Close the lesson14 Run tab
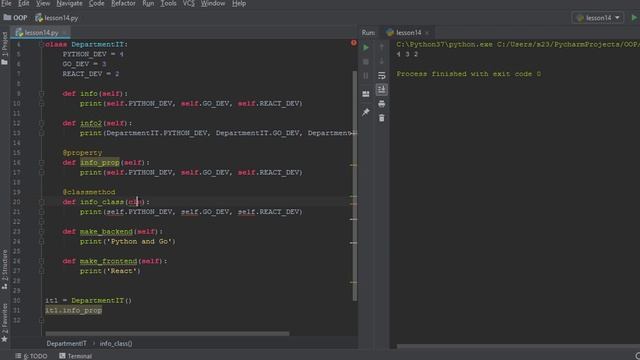 pos(427,33)
